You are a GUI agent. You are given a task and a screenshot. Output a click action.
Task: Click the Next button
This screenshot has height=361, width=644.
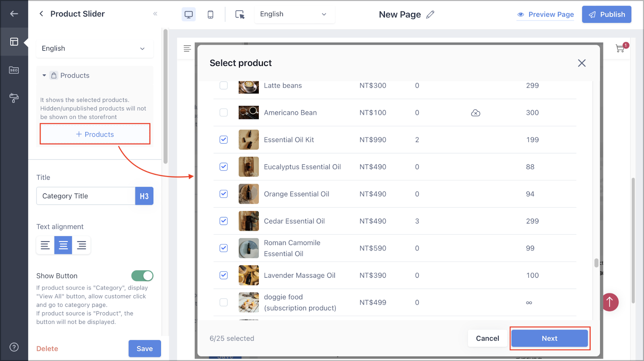549,338
